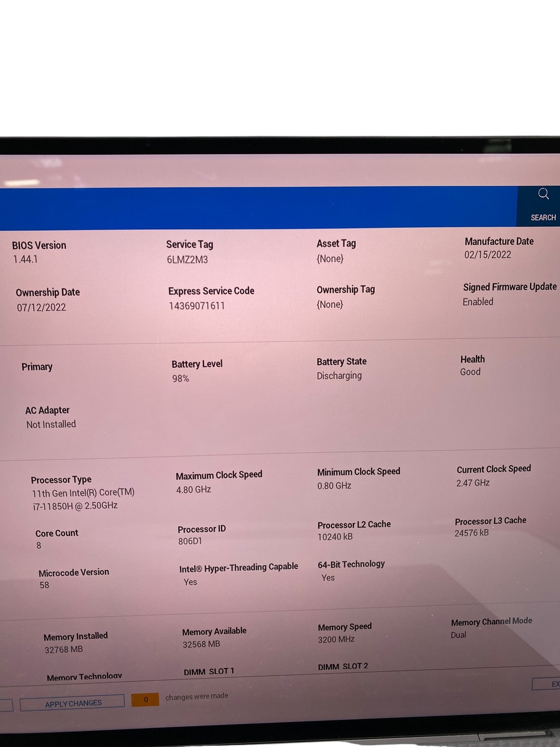Select Ownership Date 07/12/2022
Screen dimensions: 560x747
[41, 308]
